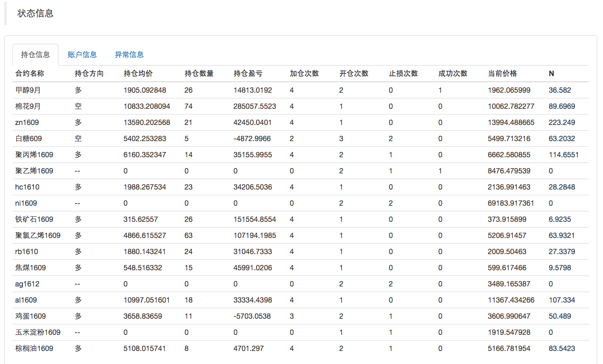The image size is (603, 364).
Task: Click the 状态信息 section heading
Action: click(35, 13)
